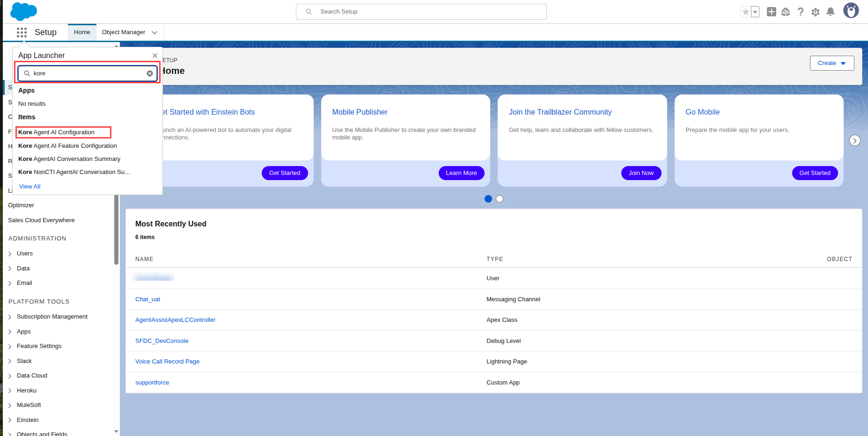This screenshot has height=436, width=868.
Task: Click the Custom App type cell
Action: pyautogui.click(x=503, y=383)
